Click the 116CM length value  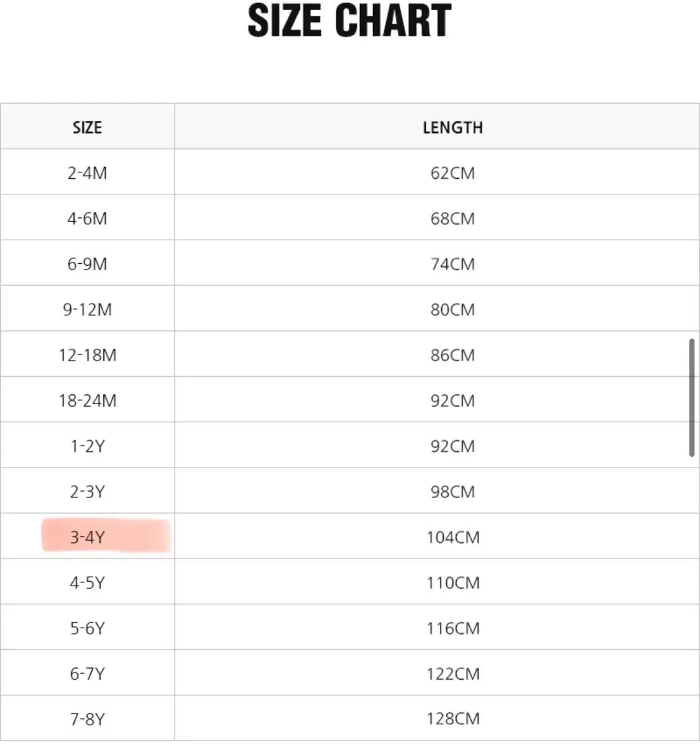click(452, 628)
